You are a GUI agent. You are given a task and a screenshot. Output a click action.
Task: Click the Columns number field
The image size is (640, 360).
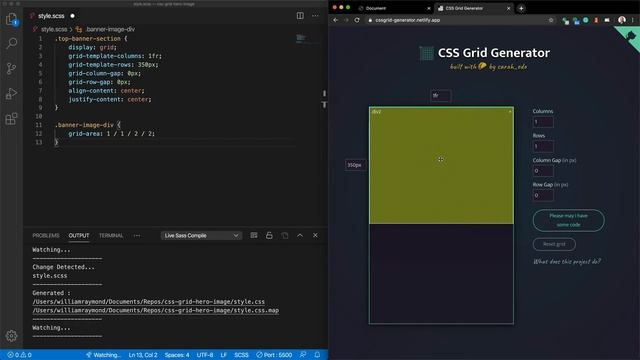pos(543,122)
